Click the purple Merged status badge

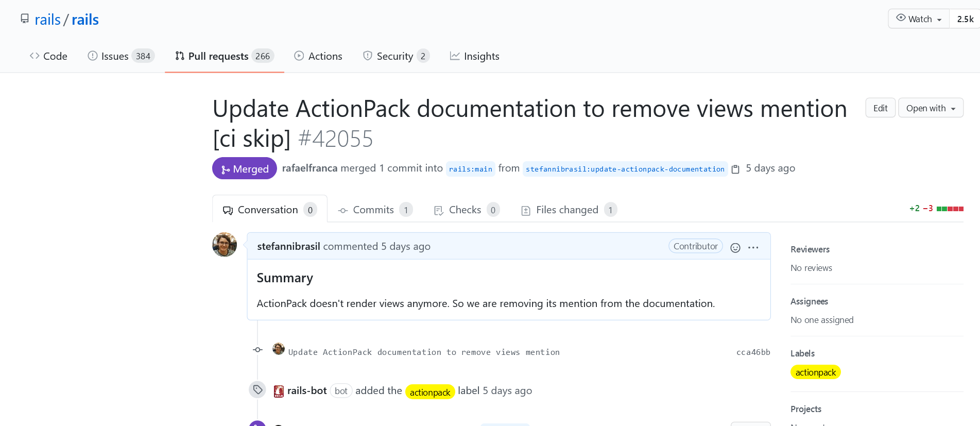click(x=245, y=168)
